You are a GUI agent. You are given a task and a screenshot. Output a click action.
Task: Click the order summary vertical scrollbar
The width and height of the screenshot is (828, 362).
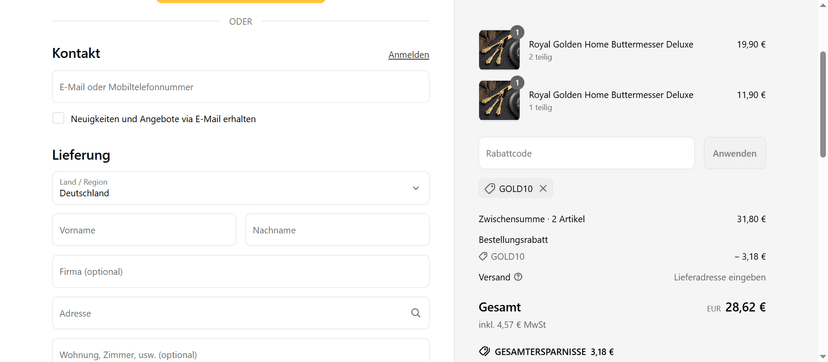823,104
